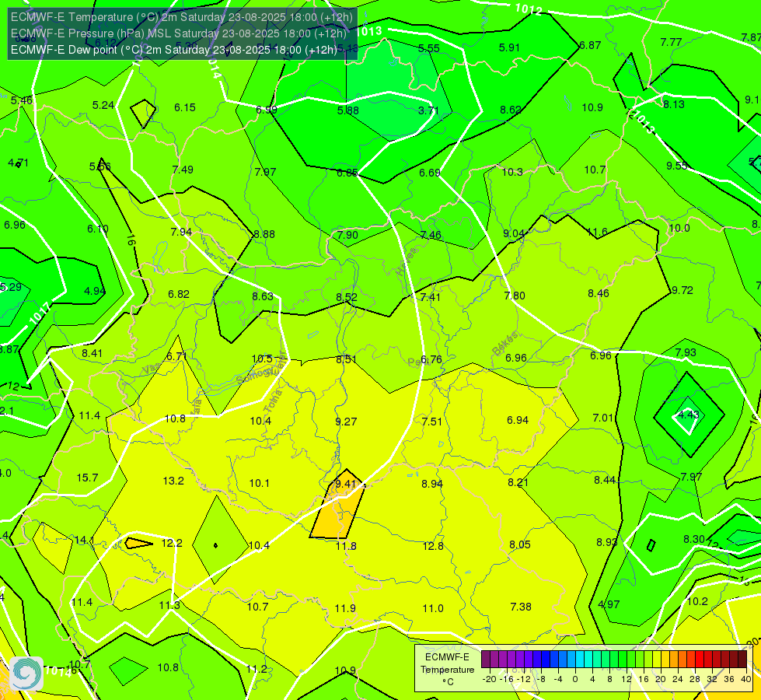761x700 pixels.
Task: Click the dew point value 9.27
Action: click(x=346, y=421)
